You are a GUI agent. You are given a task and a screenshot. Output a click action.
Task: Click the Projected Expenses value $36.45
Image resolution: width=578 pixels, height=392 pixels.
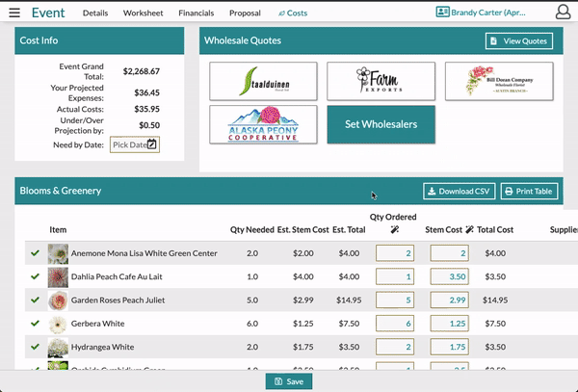(146, 92)
